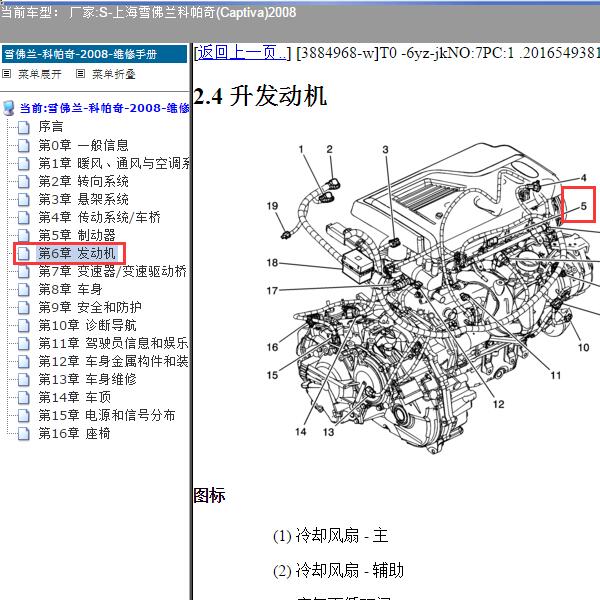Click the page icon beside 第1章
The width and height of the screenshot is (600, 600).
(x=24, y=163)
